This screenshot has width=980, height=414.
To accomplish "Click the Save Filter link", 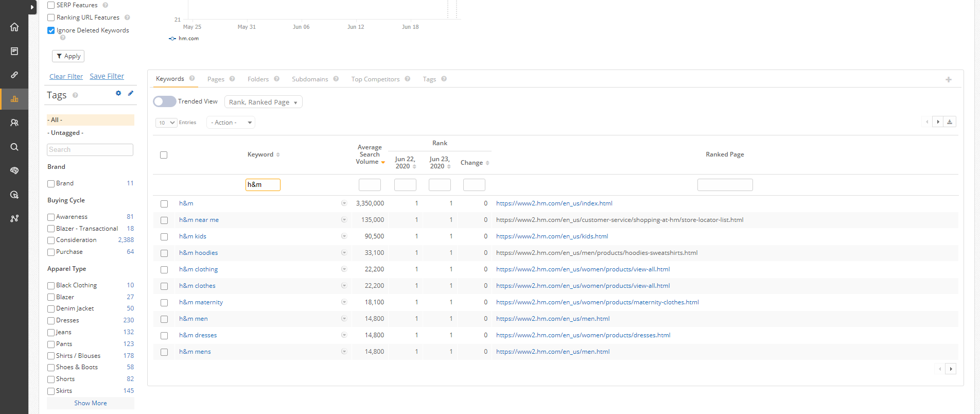I will [107, 76].
